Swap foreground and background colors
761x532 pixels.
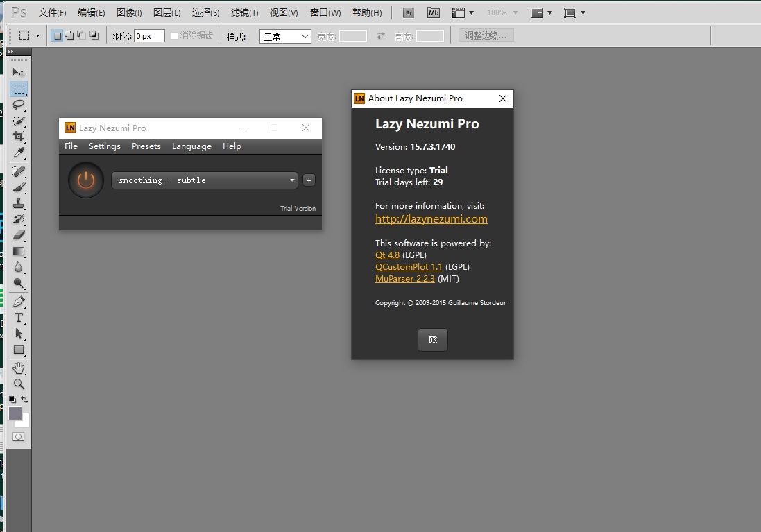pos(24,400)
